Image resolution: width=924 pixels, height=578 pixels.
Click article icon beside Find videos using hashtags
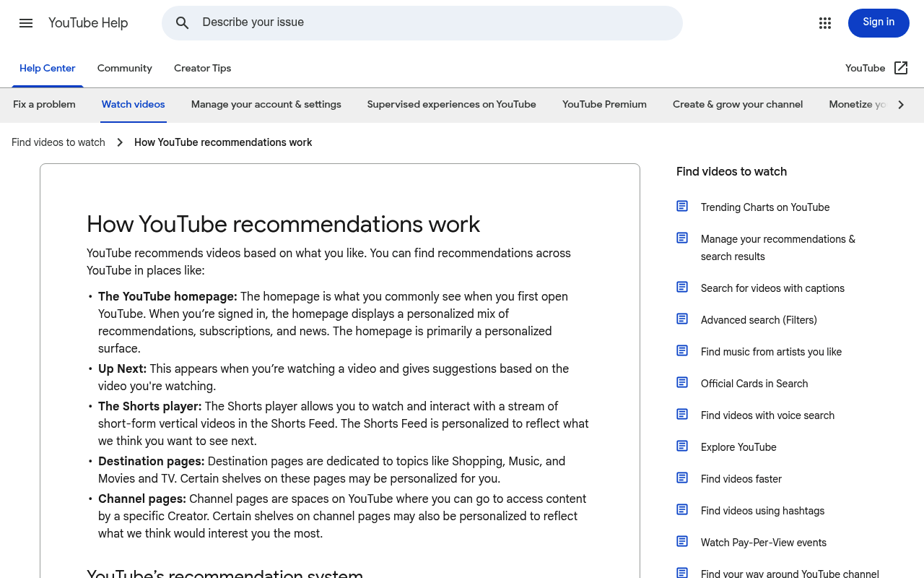(x=682, y=509)
